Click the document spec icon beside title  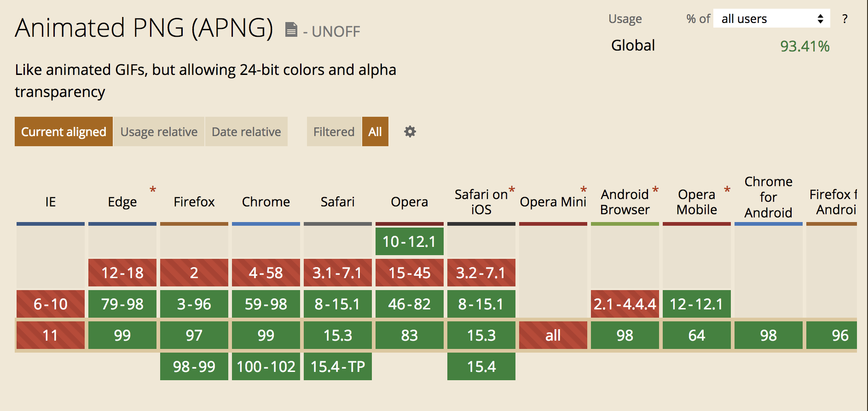coord(291,30)
